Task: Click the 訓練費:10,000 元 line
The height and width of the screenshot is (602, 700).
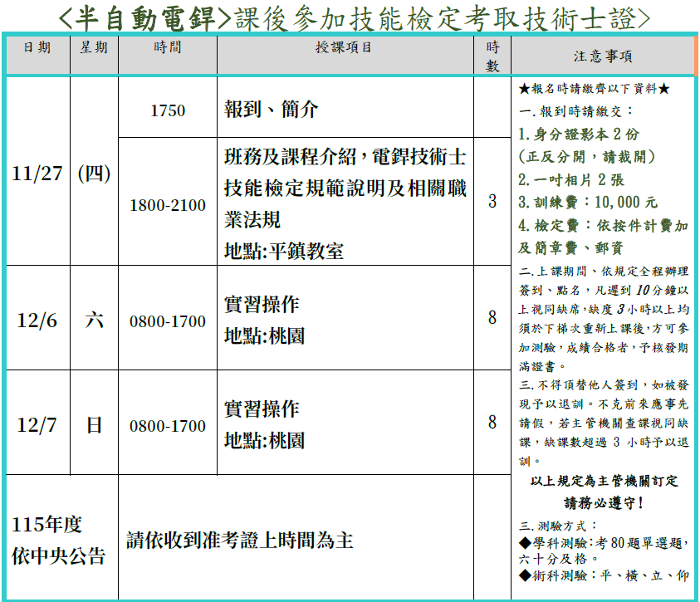Action: coord(588,202)
